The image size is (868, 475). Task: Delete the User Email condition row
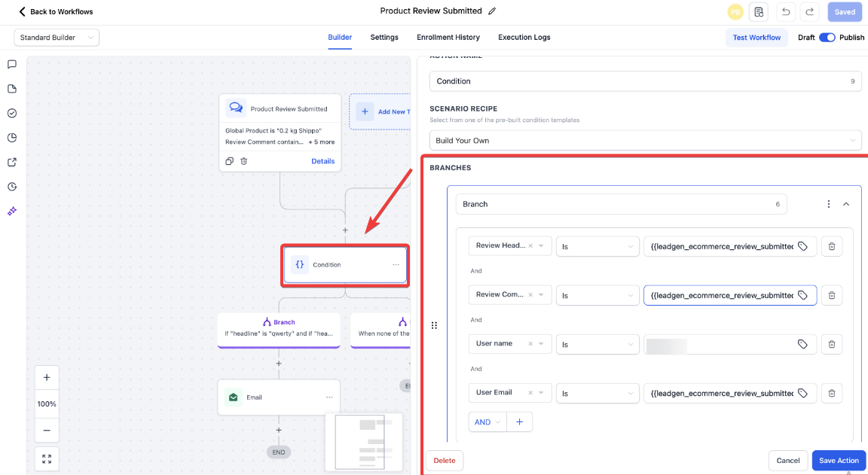point(831,393)
